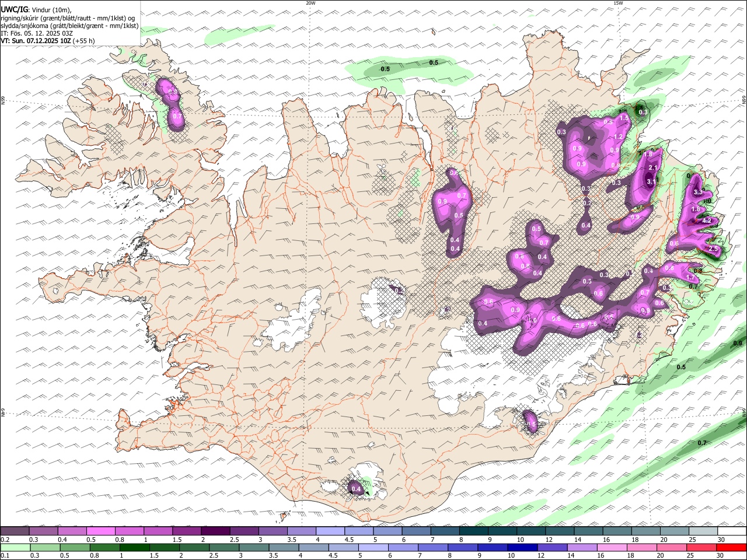This screenshot has height=560, width=747.
Task: Click the 1.2 snowfall value in the northeast
Action: pos(619,136)
